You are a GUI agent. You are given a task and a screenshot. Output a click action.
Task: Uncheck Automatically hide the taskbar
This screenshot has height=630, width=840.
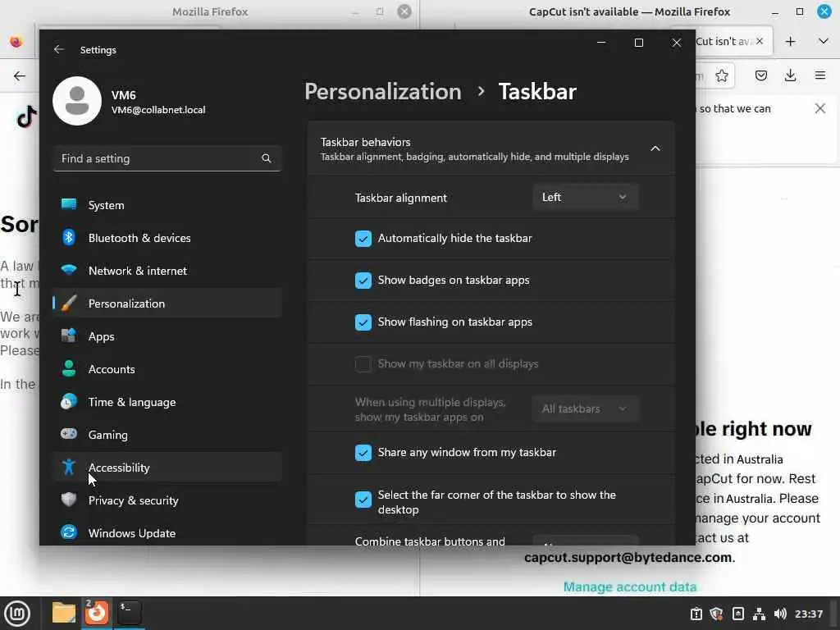click(363, 239)
